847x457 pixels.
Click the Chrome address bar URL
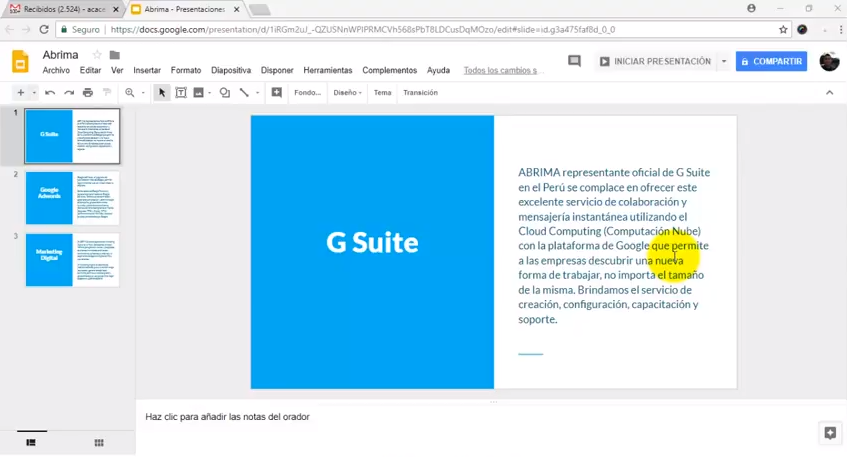[x=363, y=30]
